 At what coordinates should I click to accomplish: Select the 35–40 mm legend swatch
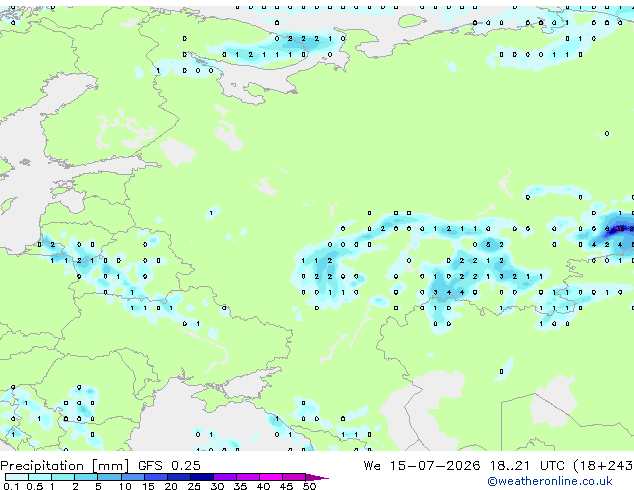click(247, 477)
